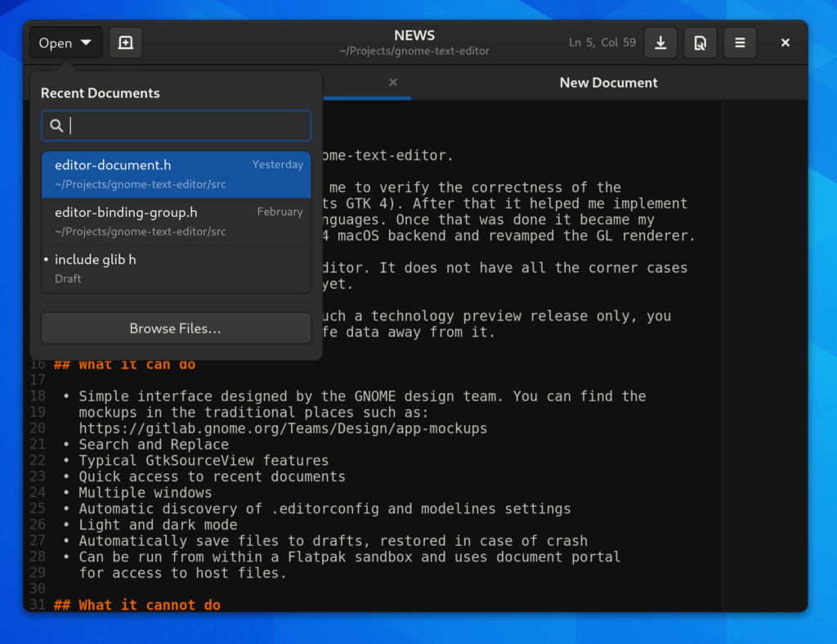
Task: Click the save download arrow icon
Action: (x=660, y=42)
